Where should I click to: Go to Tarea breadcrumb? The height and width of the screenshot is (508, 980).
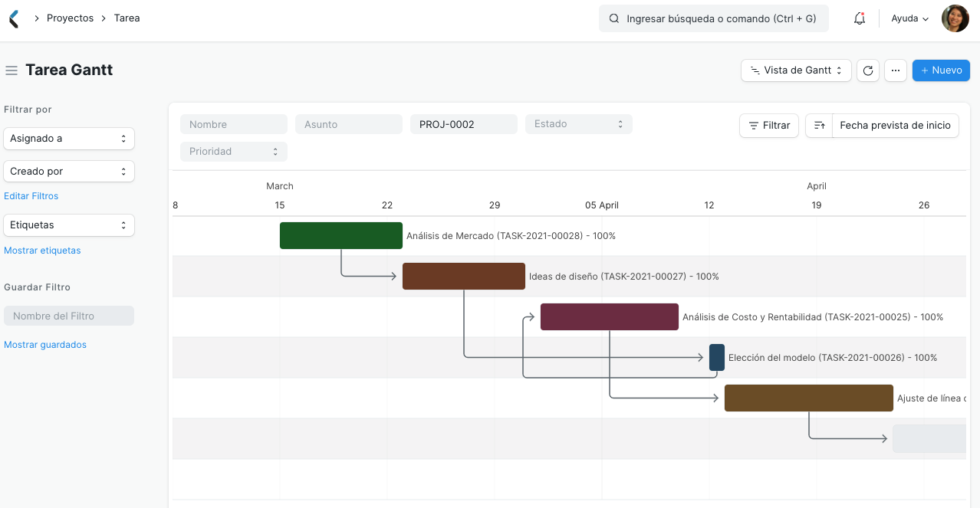pos(127,18)
